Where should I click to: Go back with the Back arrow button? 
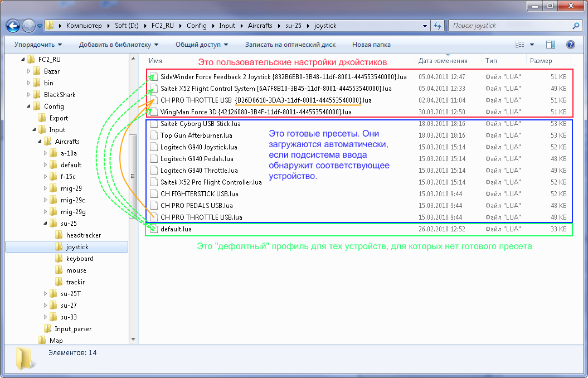pos(13,26)
